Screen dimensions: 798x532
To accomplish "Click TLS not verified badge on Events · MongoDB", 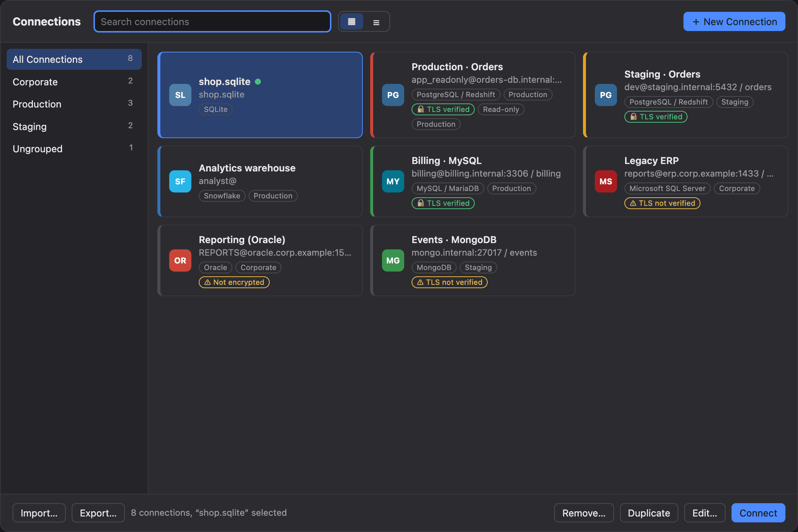I will (x=450, y=282).
